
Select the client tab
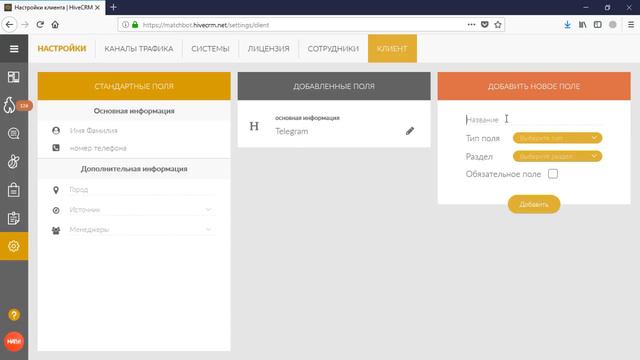coord(392,49)
